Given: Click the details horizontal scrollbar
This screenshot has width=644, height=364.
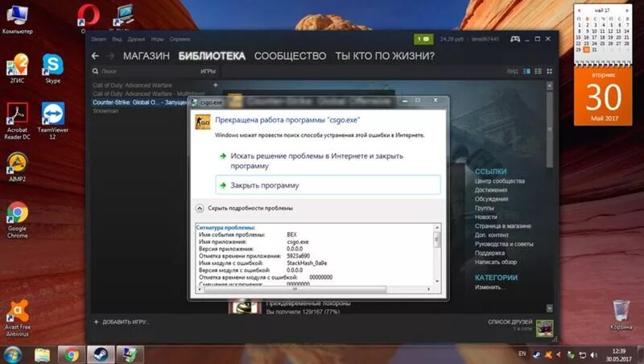Looking at the screenshot, I should [295, 289].
